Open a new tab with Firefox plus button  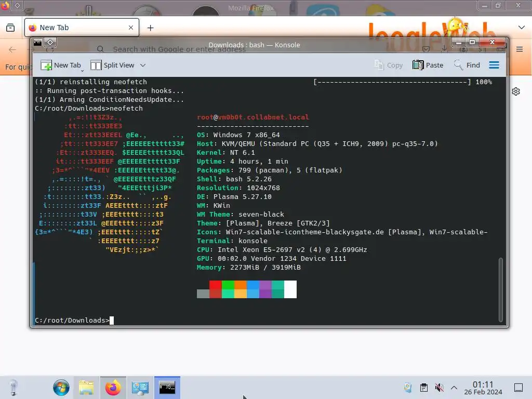[150, 28]
